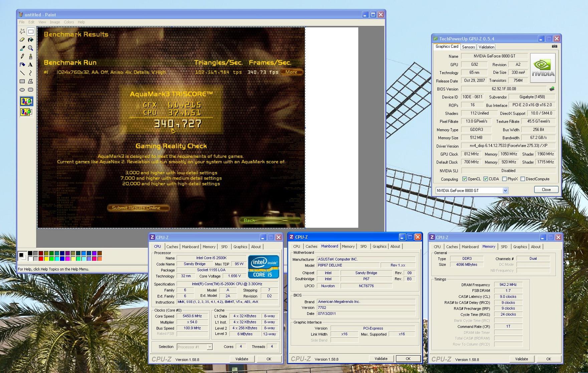Click the foreground/background color indicator box

[x=22, y=256]
